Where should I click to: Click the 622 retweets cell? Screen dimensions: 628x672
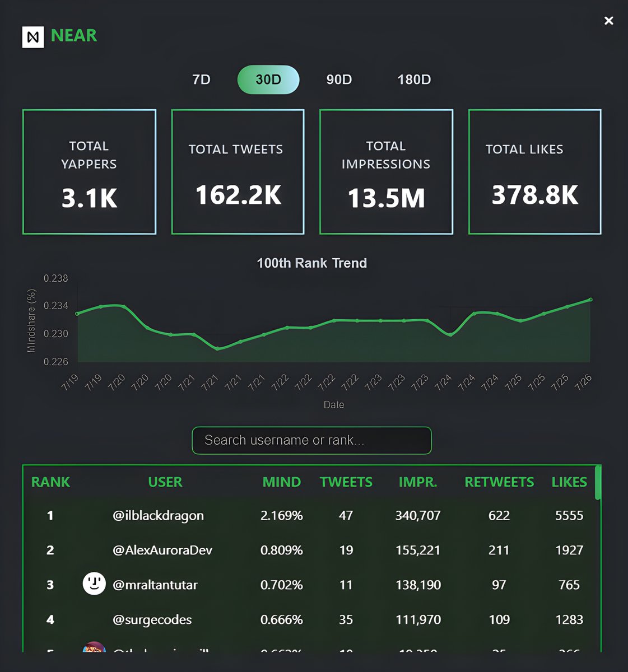point(499,516)
